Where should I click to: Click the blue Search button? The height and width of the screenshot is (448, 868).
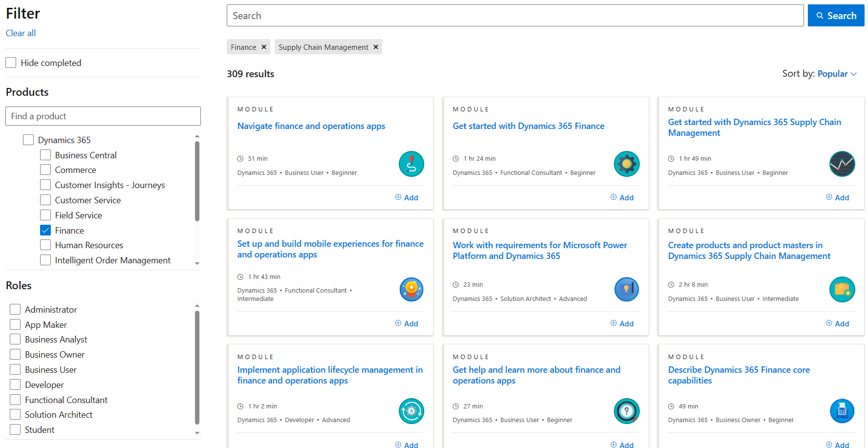tap(836, 15)
